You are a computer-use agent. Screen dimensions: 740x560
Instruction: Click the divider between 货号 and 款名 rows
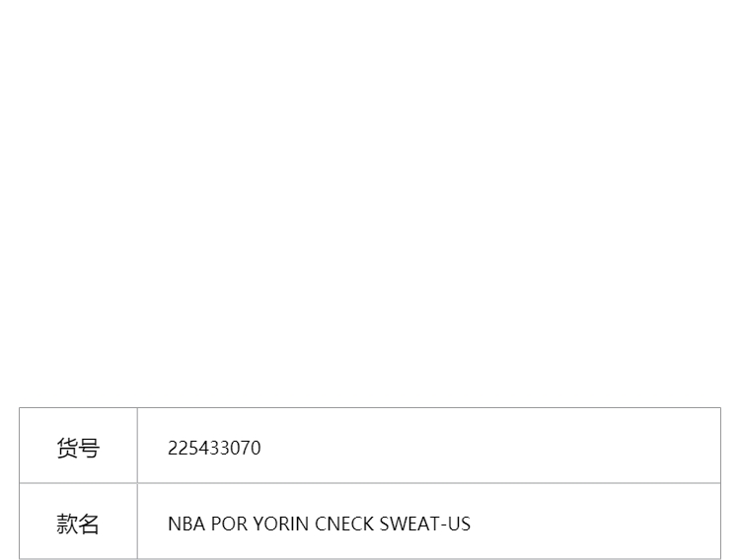(370, 483)
